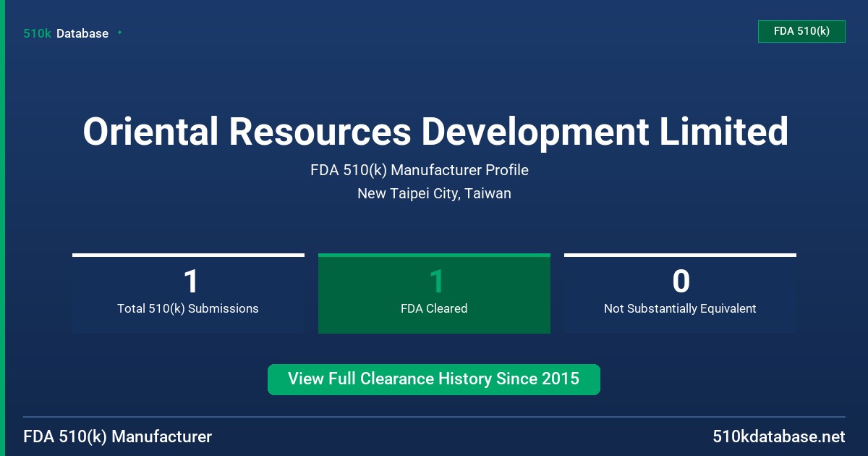Select the Total 510(k) Submissions card
This screenshot has height=456, width=868.
[188, 293]
